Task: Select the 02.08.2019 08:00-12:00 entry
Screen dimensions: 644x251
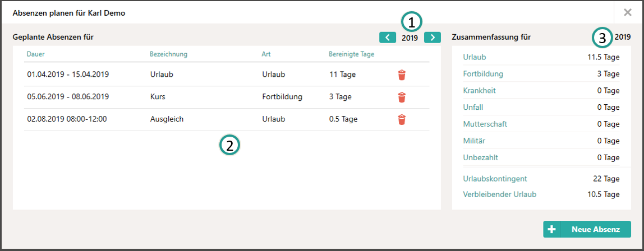Action: [227, 119]
